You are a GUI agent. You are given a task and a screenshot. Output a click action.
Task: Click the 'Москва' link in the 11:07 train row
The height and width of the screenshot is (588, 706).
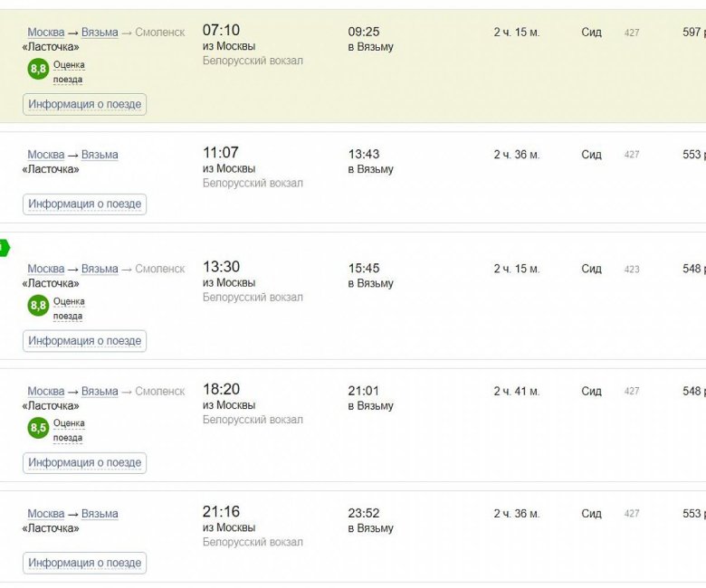point(45,155)
